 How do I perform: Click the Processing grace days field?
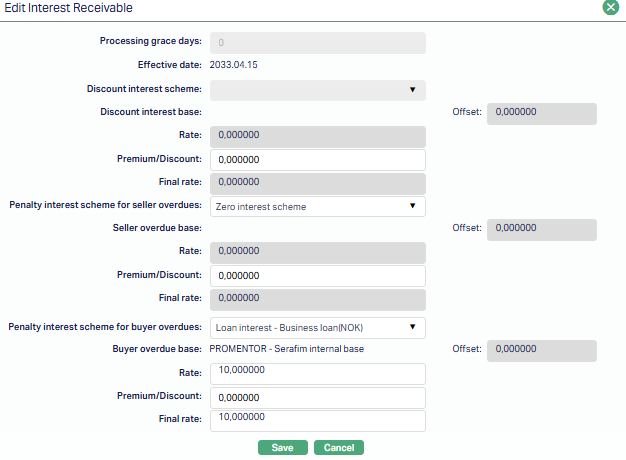pos(318,43)
